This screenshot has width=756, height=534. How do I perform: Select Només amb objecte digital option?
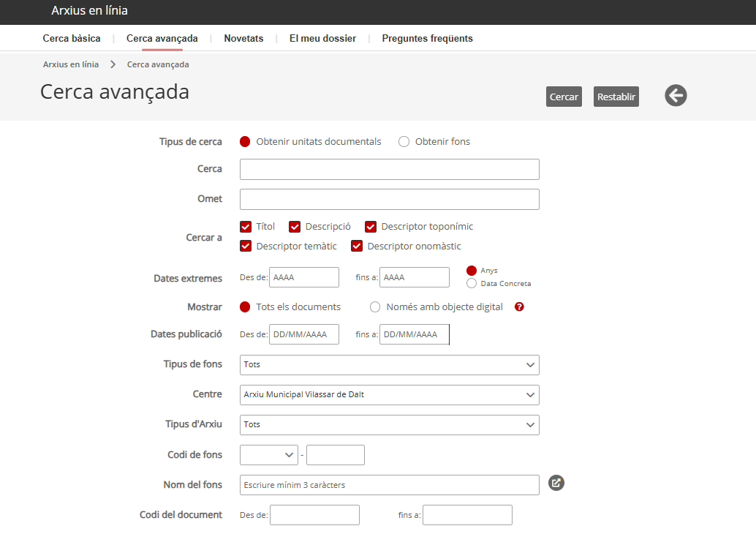click(376, 307)
